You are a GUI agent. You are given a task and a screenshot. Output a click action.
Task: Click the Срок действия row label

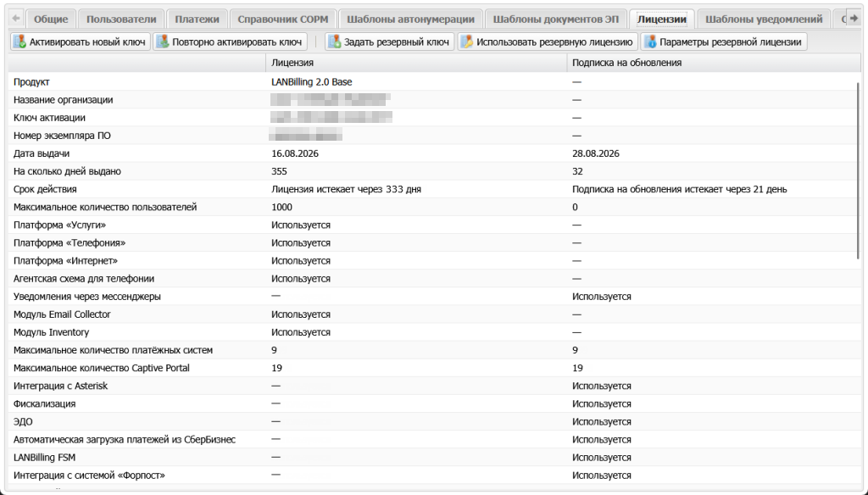45,189
